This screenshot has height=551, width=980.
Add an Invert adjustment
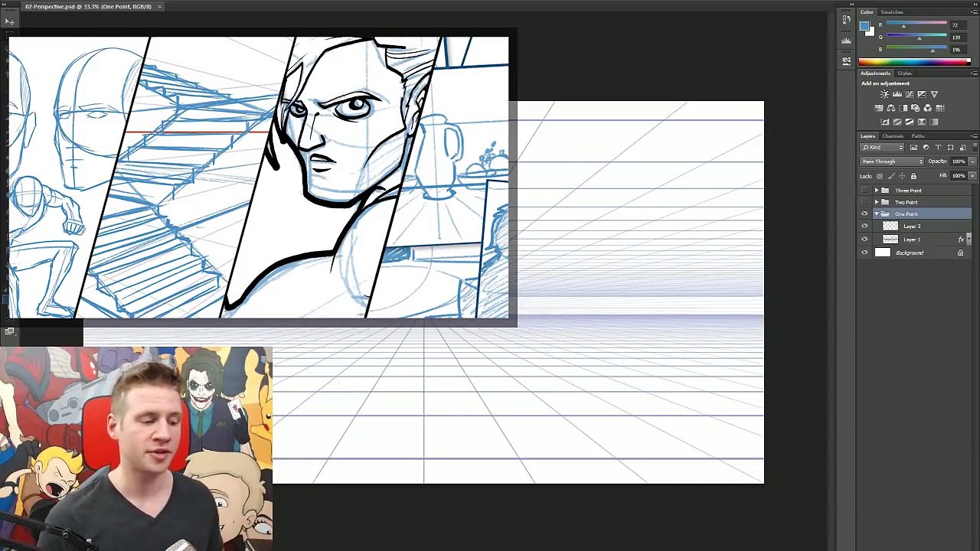pos(885,122)
